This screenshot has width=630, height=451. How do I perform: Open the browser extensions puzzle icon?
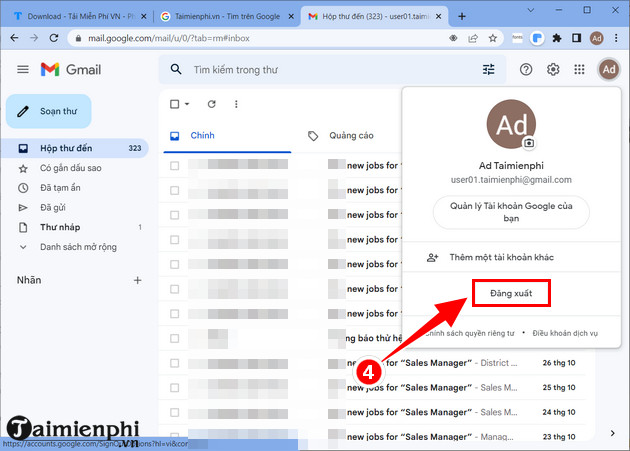click(x=557, y=38)
